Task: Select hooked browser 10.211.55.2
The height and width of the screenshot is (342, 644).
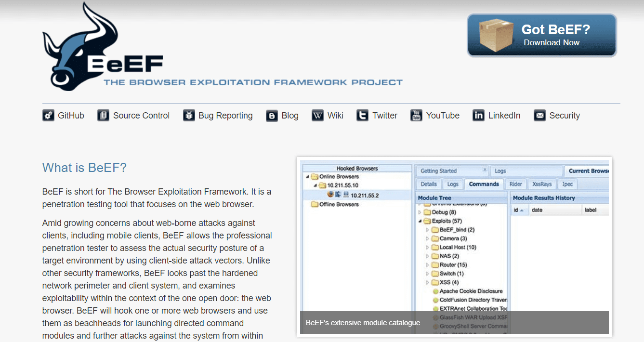Action: (357, 195)
